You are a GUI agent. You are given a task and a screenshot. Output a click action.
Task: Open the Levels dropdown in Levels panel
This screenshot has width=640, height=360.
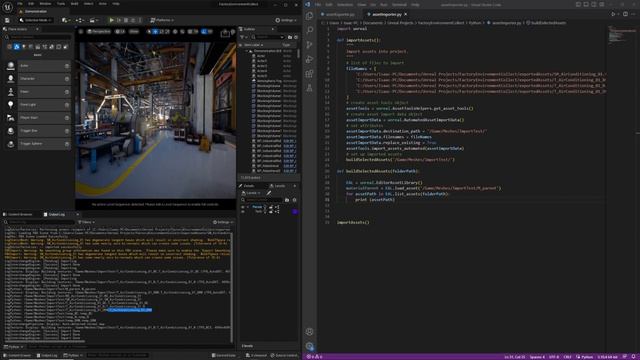coord(251,193)
